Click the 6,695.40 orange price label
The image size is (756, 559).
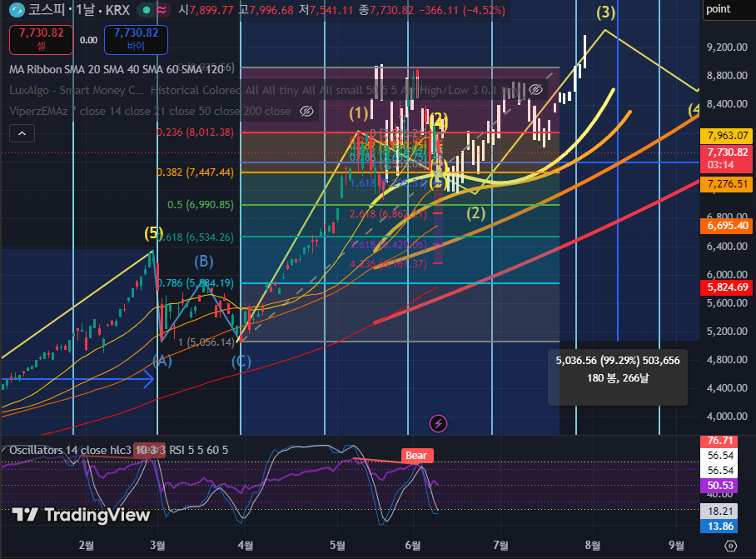pyautogui.click(x=728, y=226)
